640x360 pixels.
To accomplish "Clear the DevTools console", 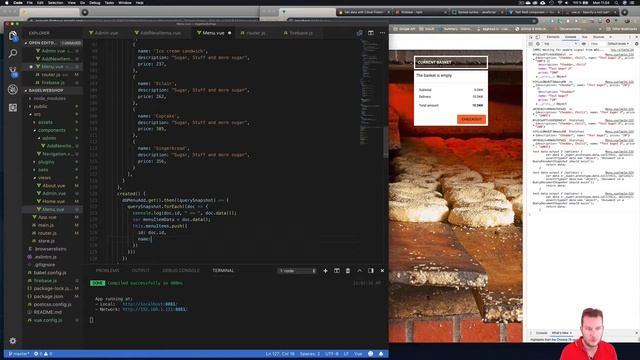I will pos(538,44).
